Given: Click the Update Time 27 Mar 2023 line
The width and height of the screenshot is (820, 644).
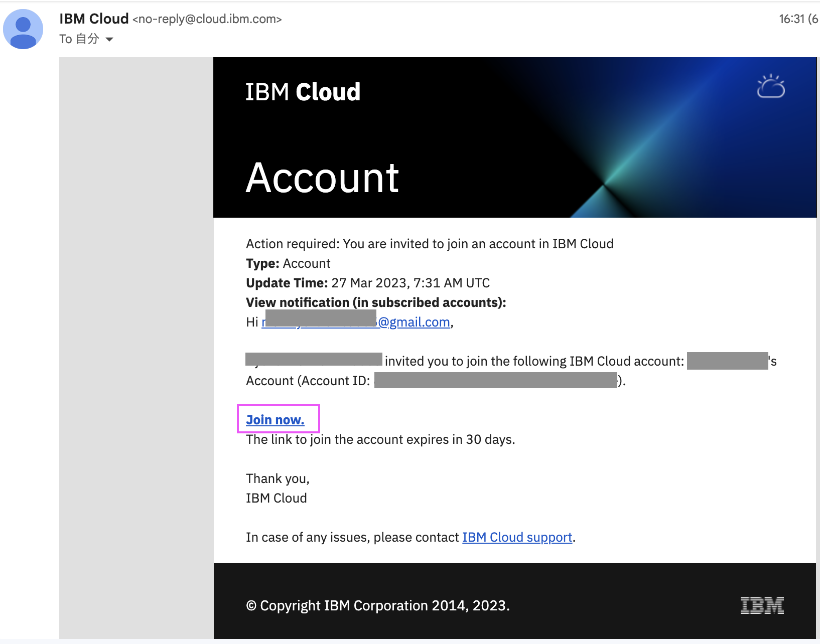Looking at the screenshot, I should point(368,283).
